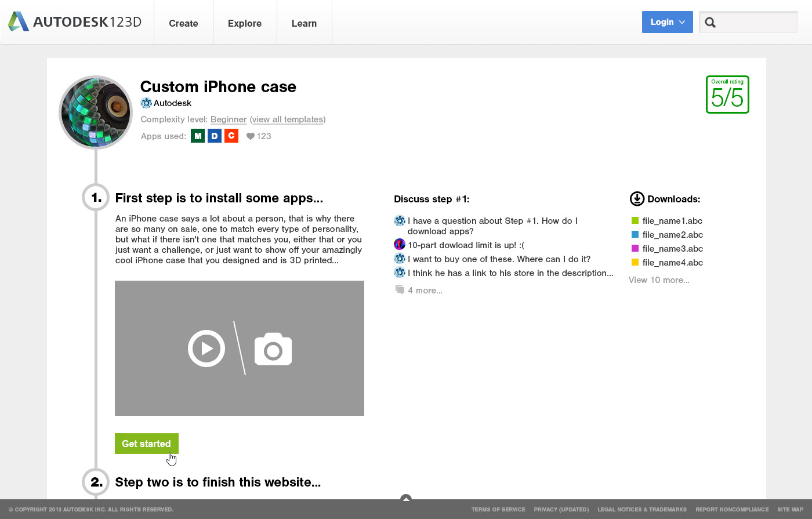The height and width of the screenshot is (519, 812).
Task: Expand View 10 more downloads
Action: click(659, 280)
